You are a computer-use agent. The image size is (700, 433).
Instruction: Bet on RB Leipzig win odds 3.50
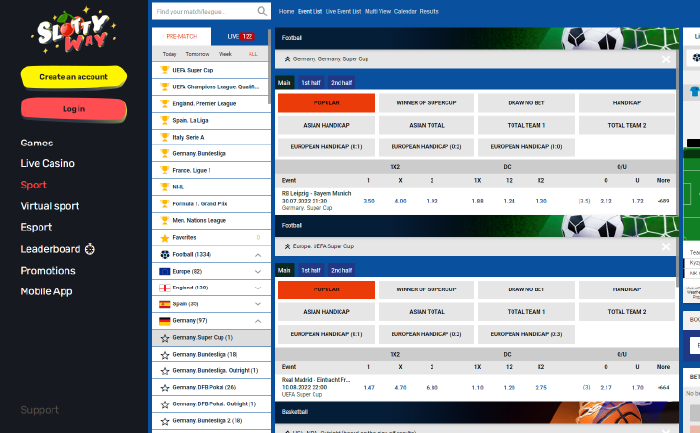click(x=369, y=201)
